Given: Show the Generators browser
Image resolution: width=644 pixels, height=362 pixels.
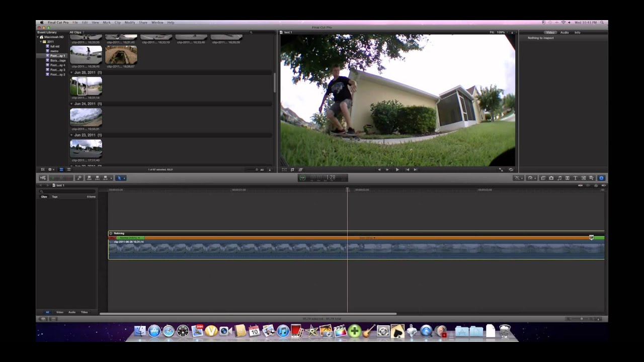Looking at the screenshot, I should click(584, 178).
